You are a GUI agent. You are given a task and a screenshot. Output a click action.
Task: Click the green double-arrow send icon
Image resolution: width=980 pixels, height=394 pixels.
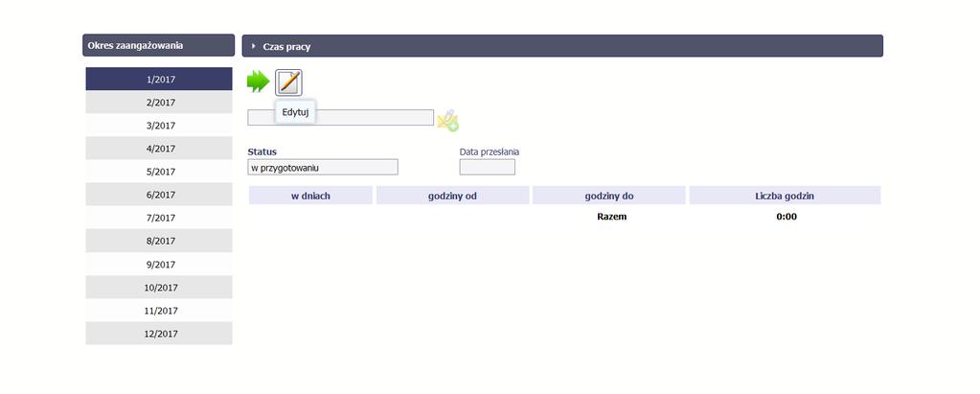coord(258,81)
